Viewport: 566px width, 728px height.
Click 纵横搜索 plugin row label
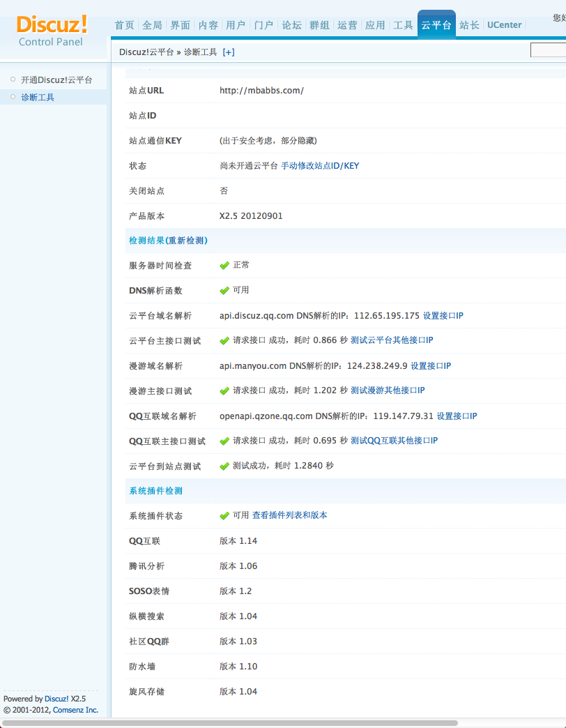(146, 616)
